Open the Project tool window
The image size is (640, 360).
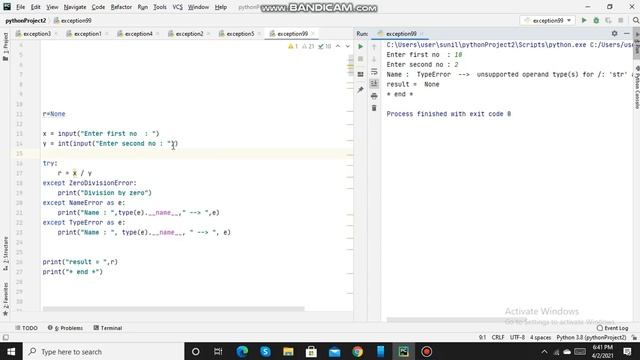(5, 47)
